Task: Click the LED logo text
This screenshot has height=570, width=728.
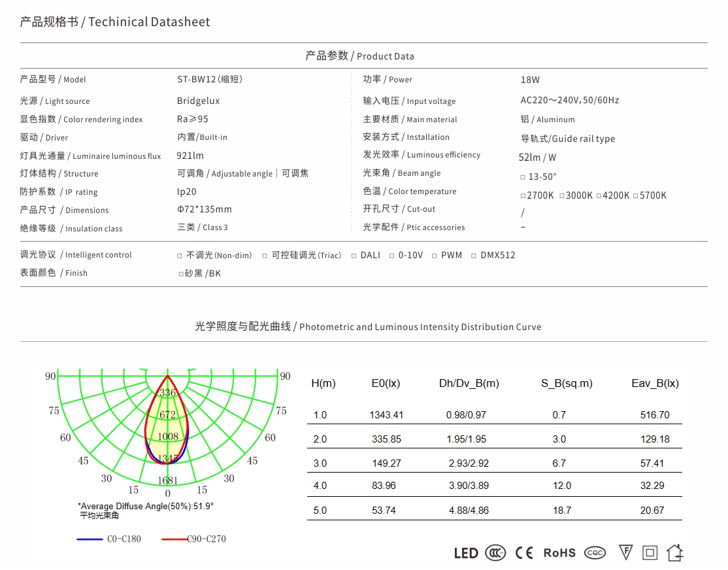Action: [466, 553]
